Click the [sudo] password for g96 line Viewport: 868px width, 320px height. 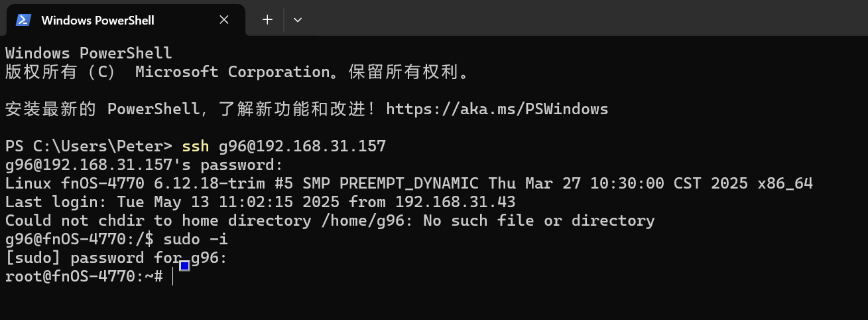pos(116,258)
